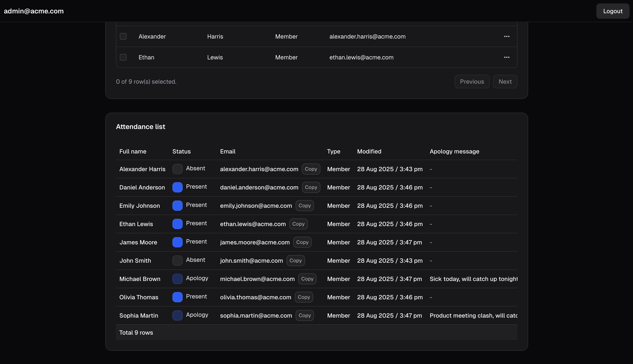Click the Full name column header

[133, 151]
